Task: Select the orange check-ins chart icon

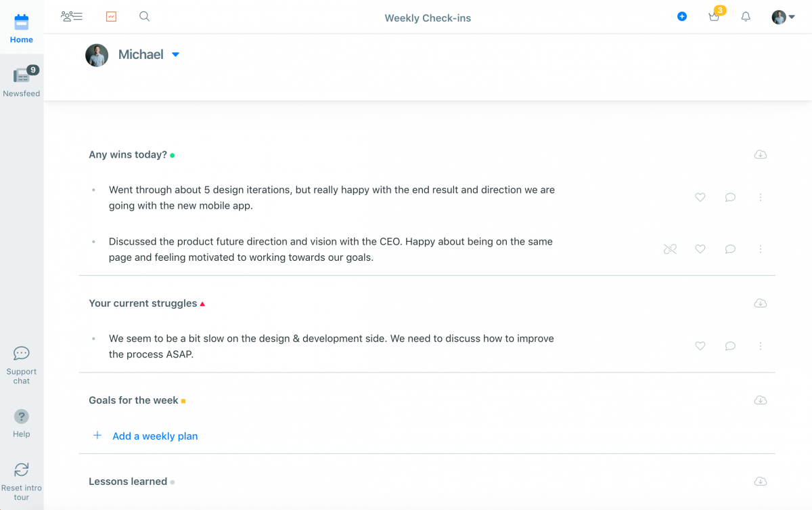Action: (x=110, y=16)
